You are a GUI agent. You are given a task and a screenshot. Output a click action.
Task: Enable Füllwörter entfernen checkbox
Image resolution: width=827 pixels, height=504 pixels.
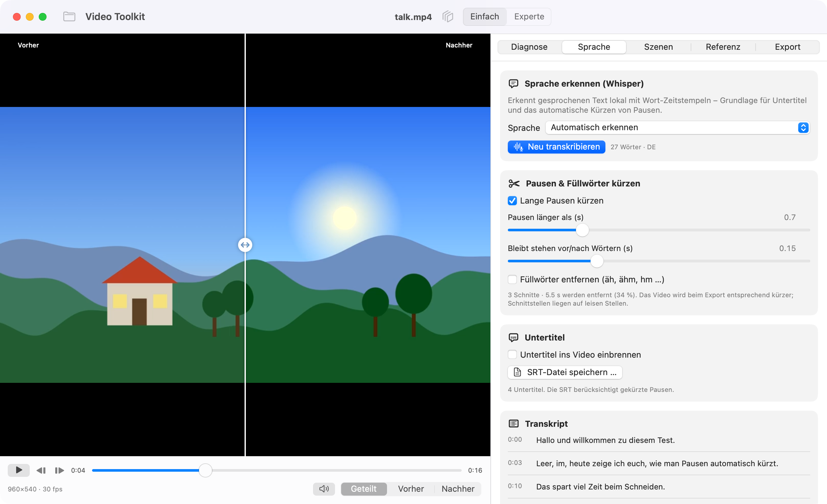coord(512,279)
